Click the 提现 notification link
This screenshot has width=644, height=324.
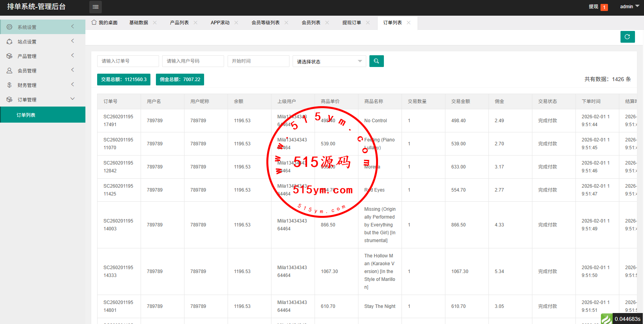(x=593, y=7)
